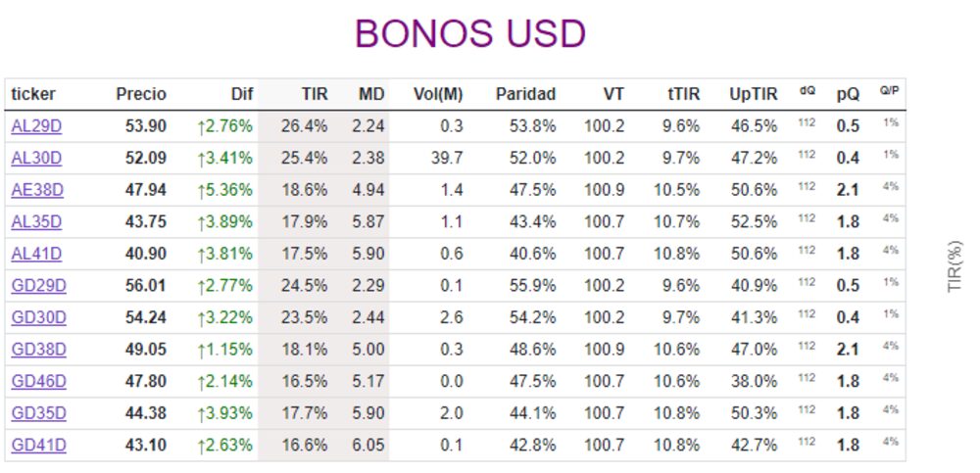Click the BONOS USD title

[x=469, y=34]
